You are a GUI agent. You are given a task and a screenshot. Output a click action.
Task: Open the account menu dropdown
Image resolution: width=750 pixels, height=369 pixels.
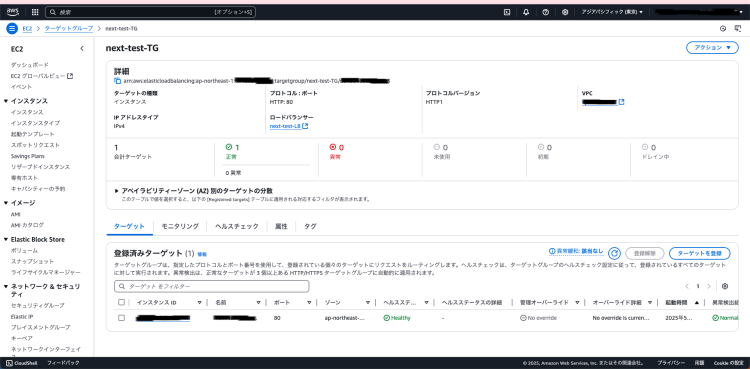click(699, 12)
